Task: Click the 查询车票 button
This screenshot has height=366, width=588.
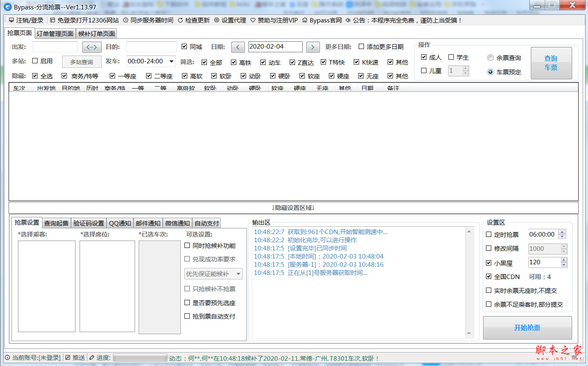Action: [x=551, y=62]
